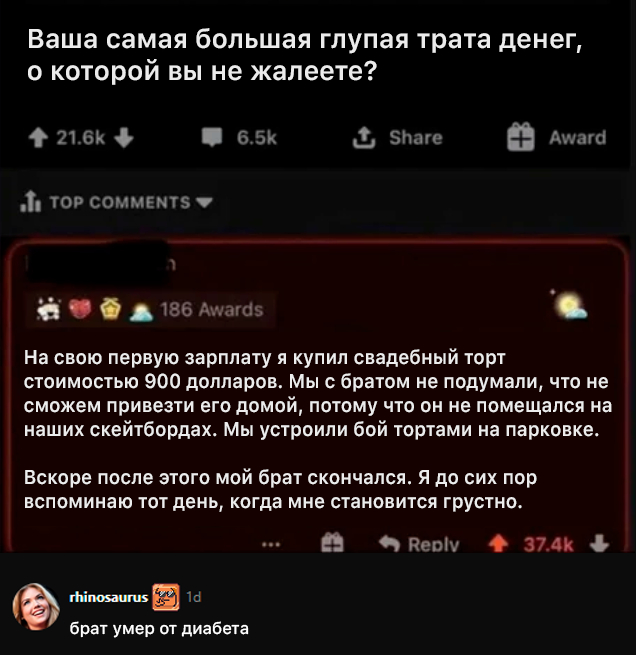Upvote the comment with 37.4k votes
Screen dimensions: 636x655
tap(498, 544)
